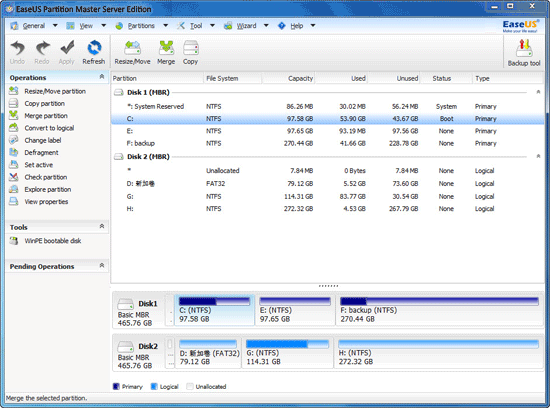Choose Check partition operation
Viewport: 550px width, 408px height.
click(x=46, y=177)
